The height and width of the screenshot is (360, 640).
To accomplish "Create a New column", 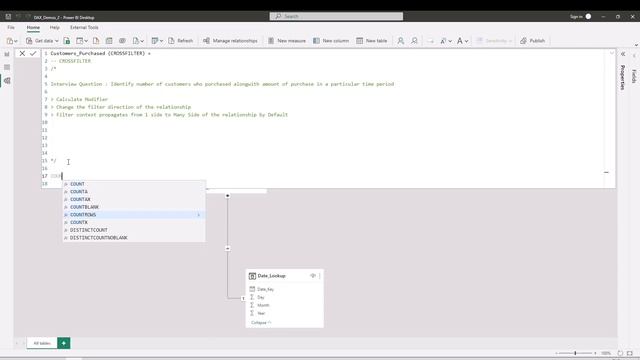I will click(331, 41).
